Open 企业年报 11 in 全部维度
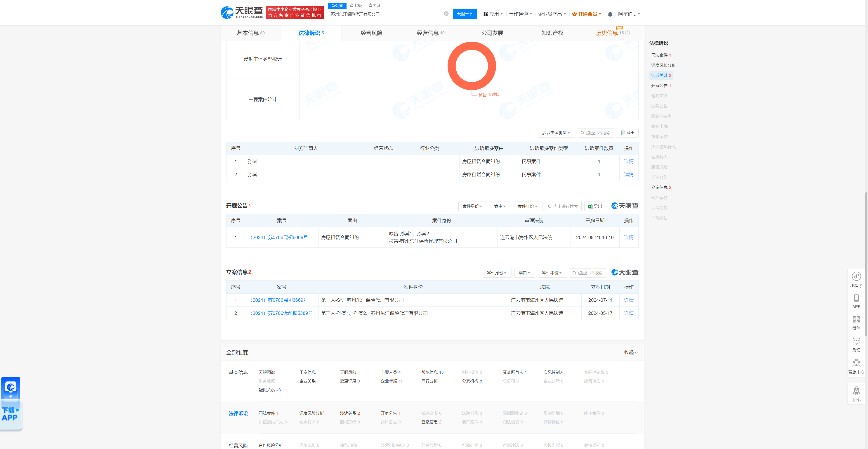Image resolution: width=868 pixels, height=449 pixels. pos(391,381)
